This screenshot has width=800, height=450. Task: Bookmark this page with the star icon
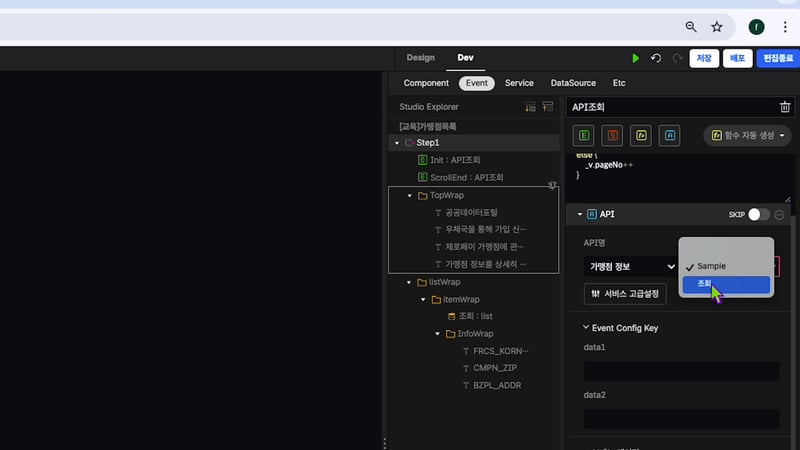pos(717,27)
